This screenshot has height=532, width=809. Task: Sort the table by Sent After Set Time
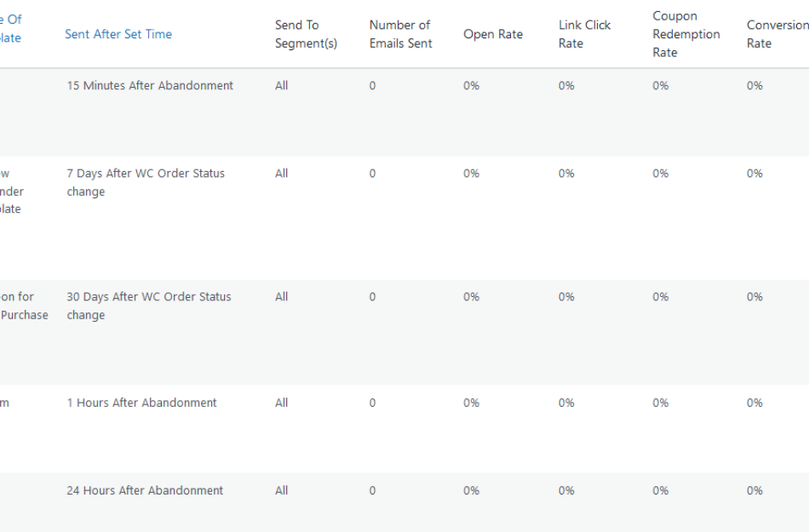click(118, 32)
